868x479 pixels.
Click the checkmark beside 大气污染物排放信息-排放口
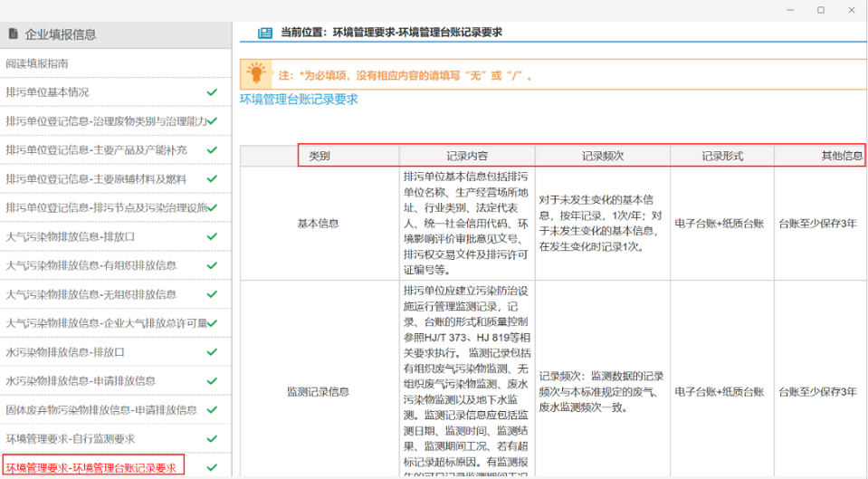pos(212,236)
